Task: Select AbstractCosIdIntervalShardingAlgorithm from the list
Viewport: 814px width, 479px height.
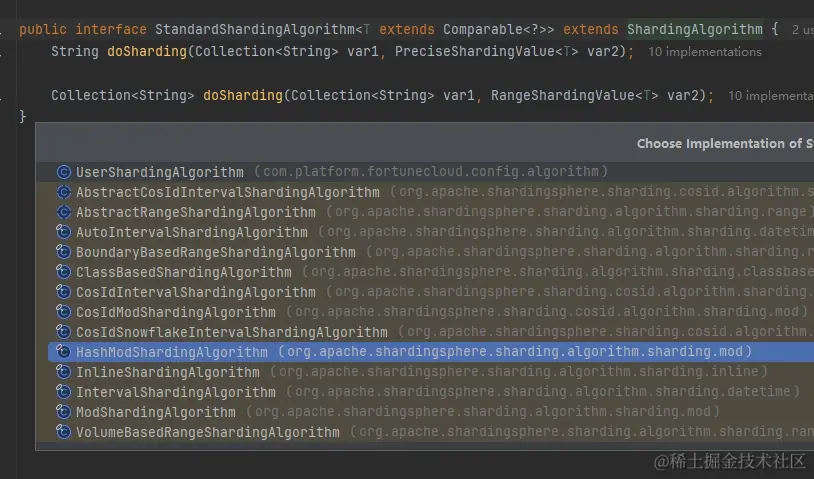Action: point(425,192)
